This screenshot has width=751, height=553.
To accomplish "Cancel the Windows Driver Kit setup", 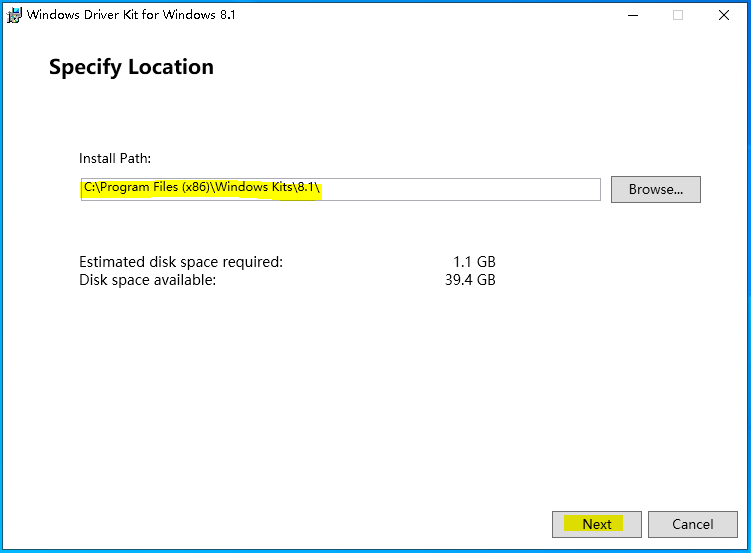I will pos(693,524).
